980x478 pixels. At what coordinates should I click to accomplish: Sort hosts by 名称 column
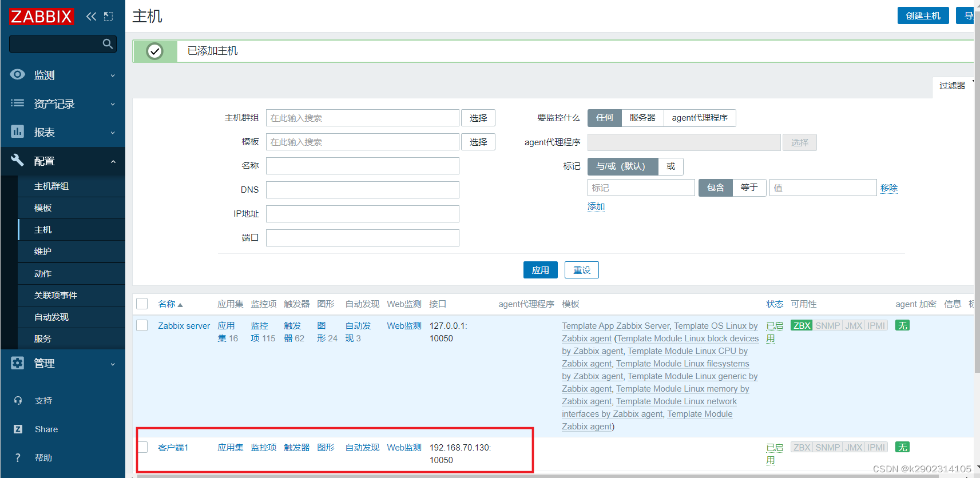click(170, 304)
